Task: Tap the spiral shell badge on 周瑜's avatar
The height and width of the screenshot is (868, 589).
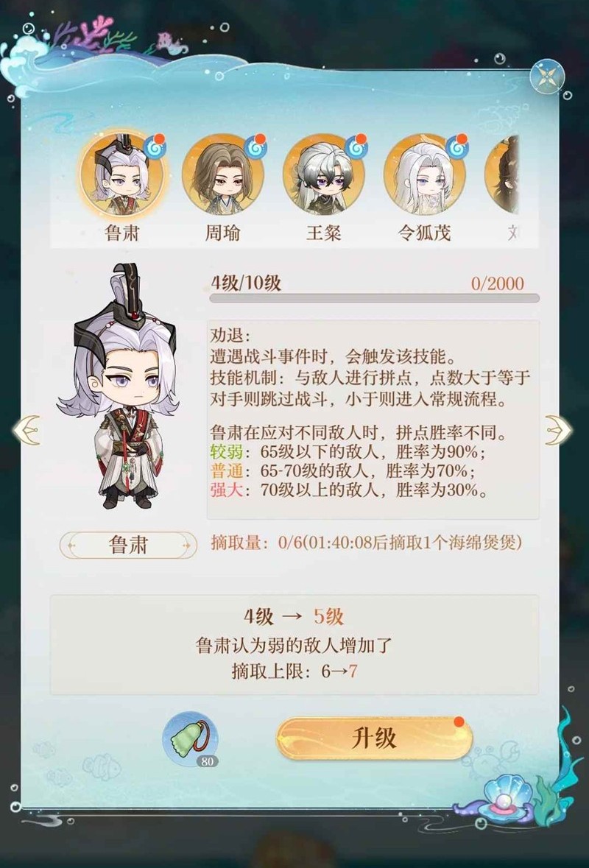Action: [255, 147]
